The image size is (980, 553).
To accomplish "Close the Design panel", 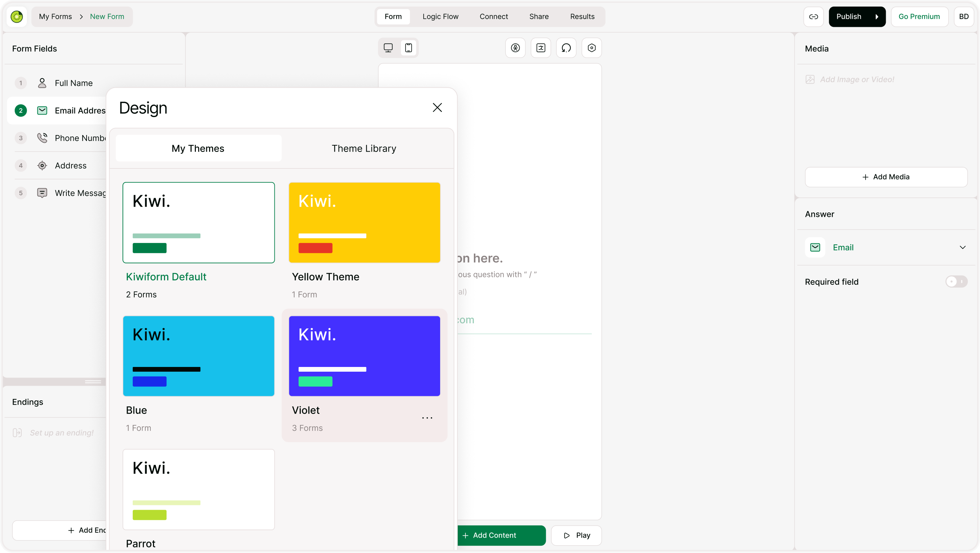I will [437, 107].
